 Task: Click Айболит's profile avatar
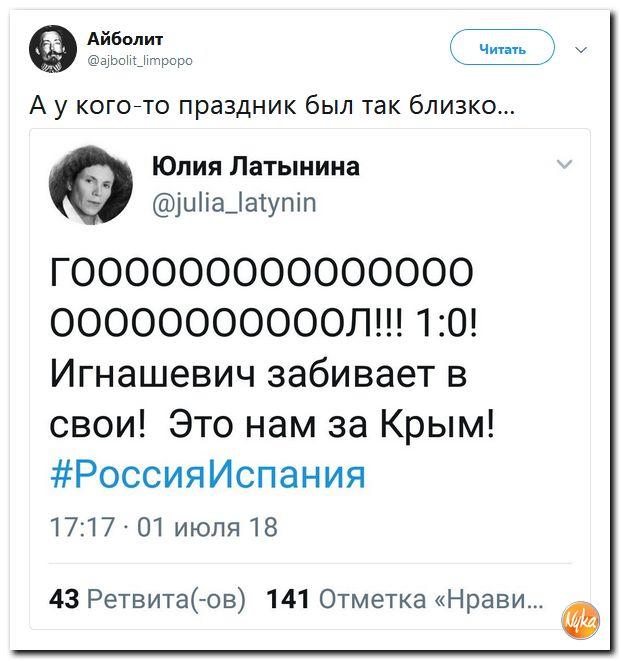coord(52,48)
